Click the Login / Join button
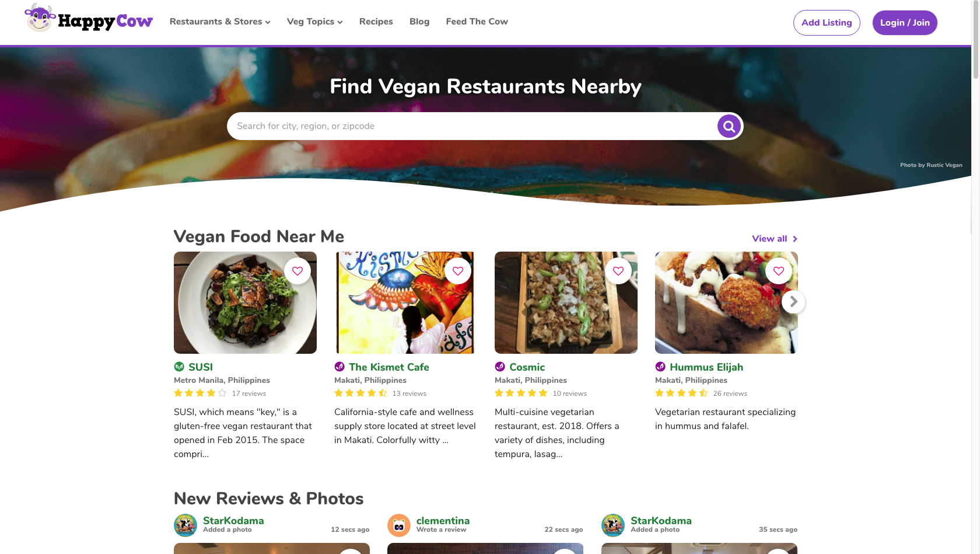Viewport: 980px width, 554px height. [x=905, y=23]
